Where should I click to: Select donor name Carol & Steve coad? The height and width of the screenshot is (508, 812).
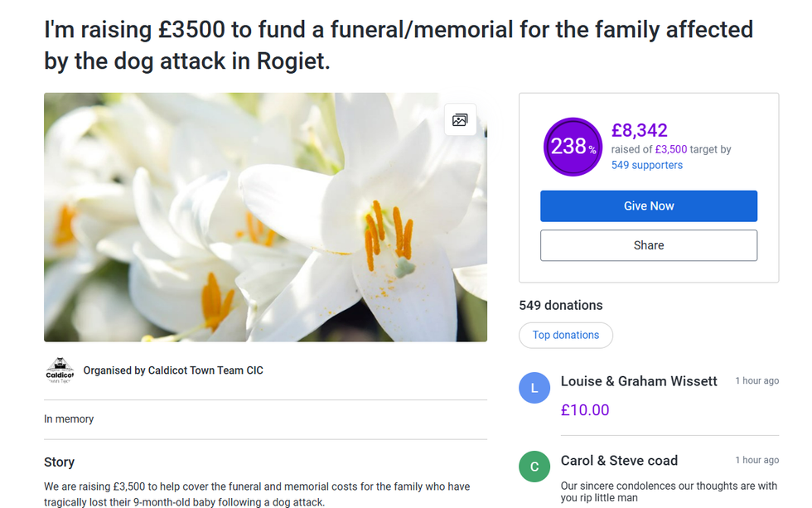[619, 461]
